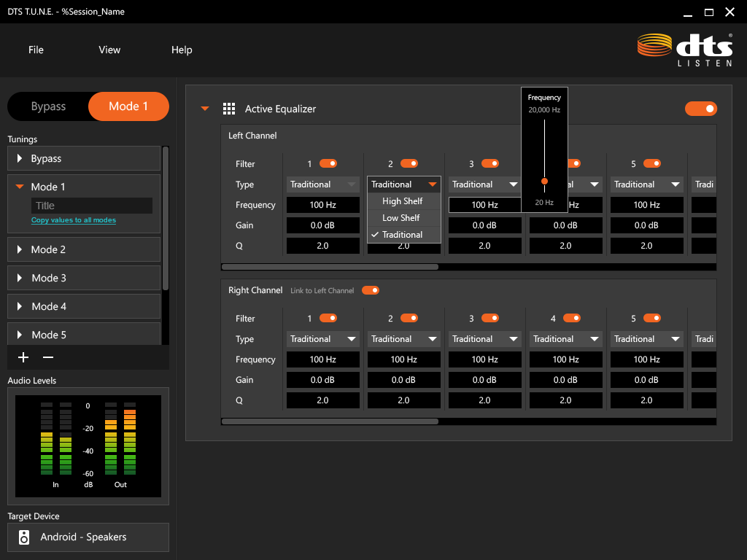This screenshot has height=560, width=747.
Task: Click the Right Channel horizontal scrollbar
Action: [330, 421]
